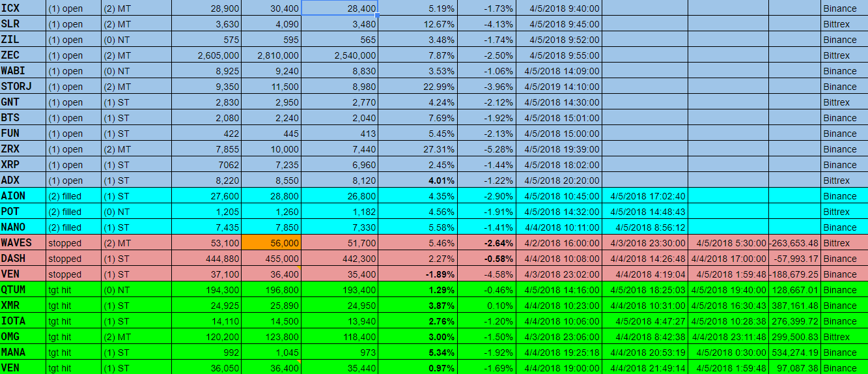The image size is (868, 374).
Task: Select the IOTA ticker cell
Action: point(23,321)
